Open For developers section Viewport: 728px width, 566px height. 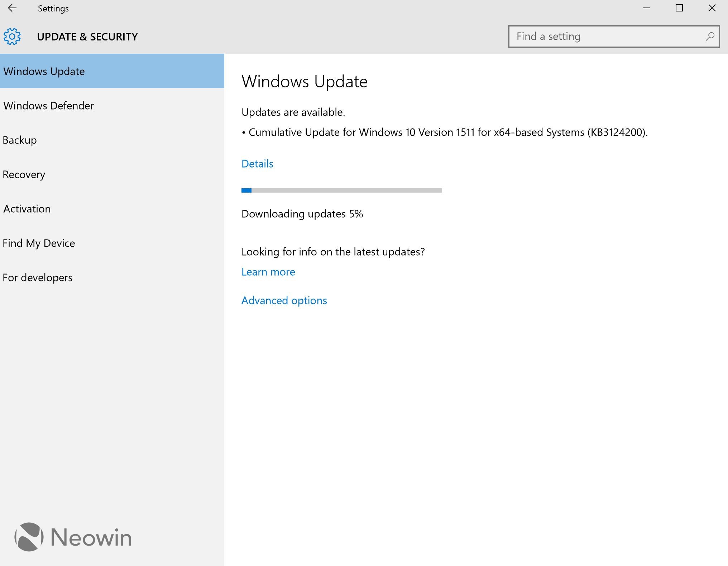tap(112, 277)
